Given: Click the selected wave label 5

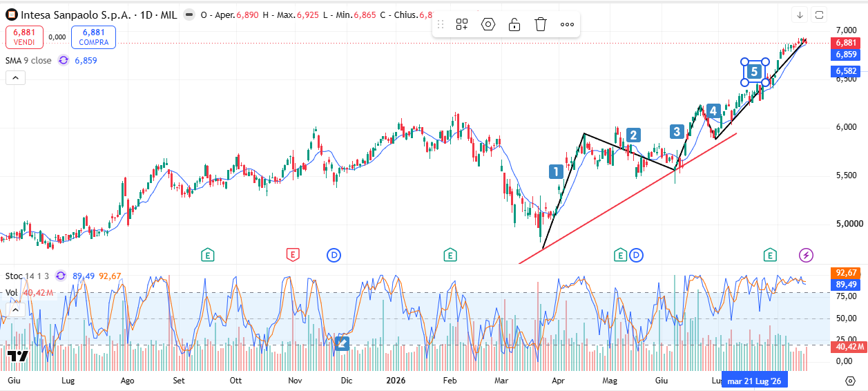Looking at the screenshot, I should [755, 71].
